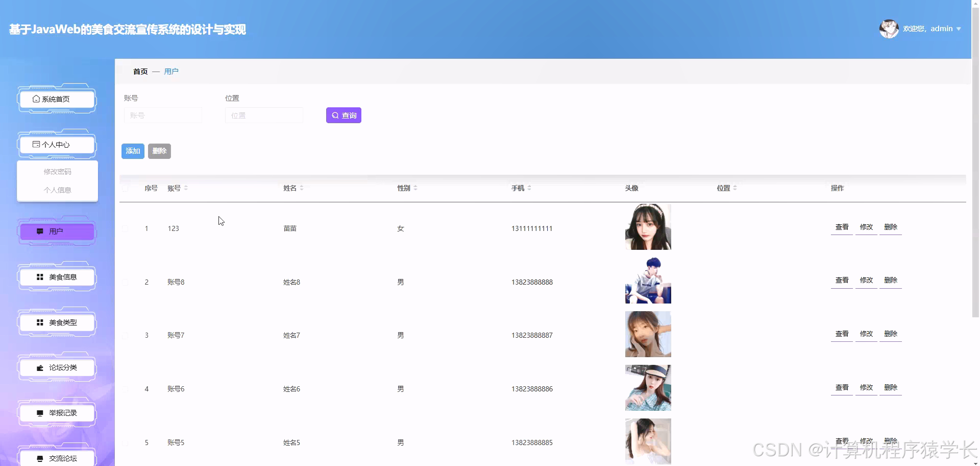
Task: Click 修改 for user 姓名6
Action: click(x=866, y=388)
